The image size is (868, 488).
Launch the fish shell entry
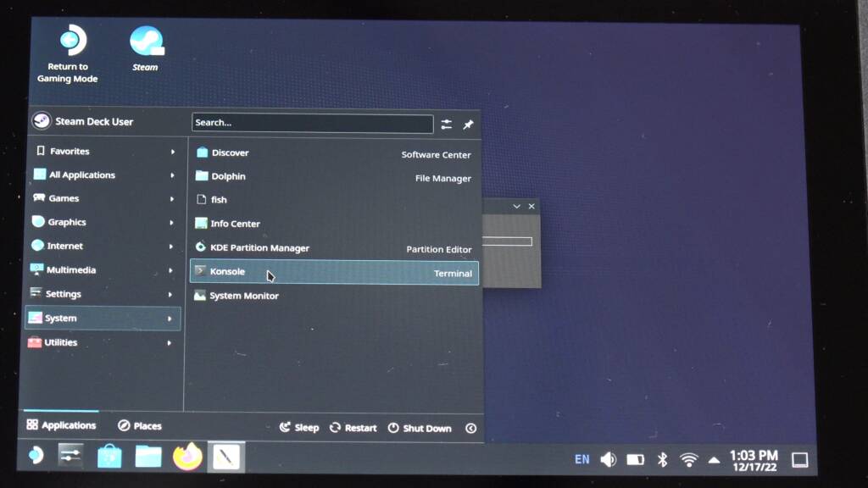point(334,200)
